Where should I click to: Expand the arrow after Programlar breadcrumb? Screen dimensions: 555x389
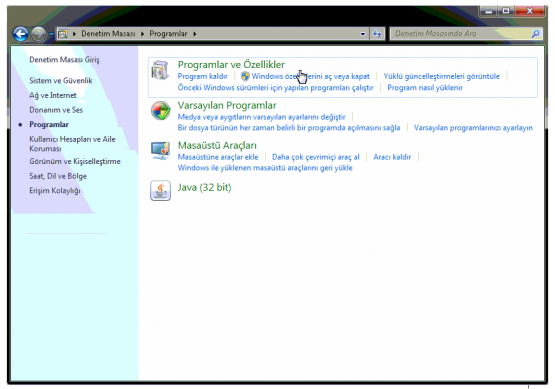tap(195, 34)
